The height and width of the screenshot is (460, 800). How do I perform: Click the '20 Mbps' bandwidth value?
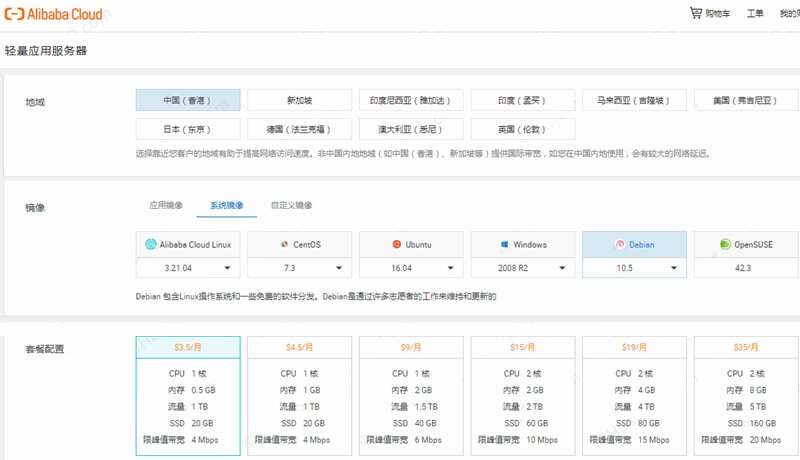pos(765,440)
